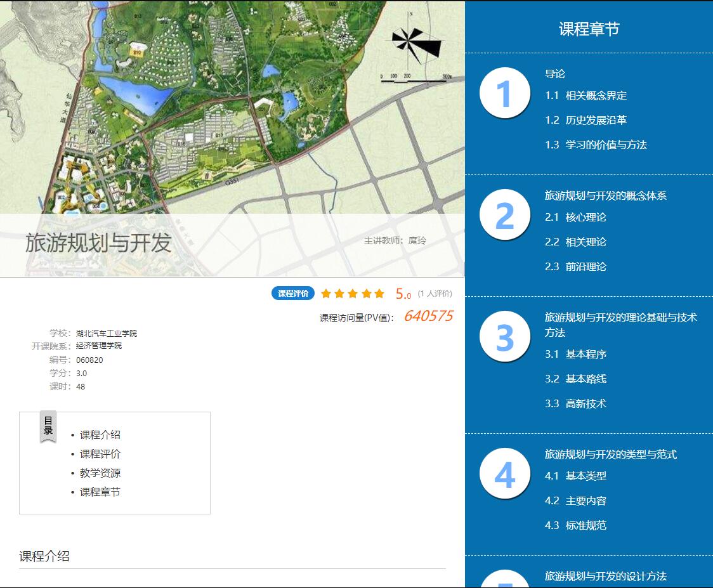Viewport: 713px width, 588px height.
Task: Open section 1.1 相关概念界定
Action: [585, 96]
